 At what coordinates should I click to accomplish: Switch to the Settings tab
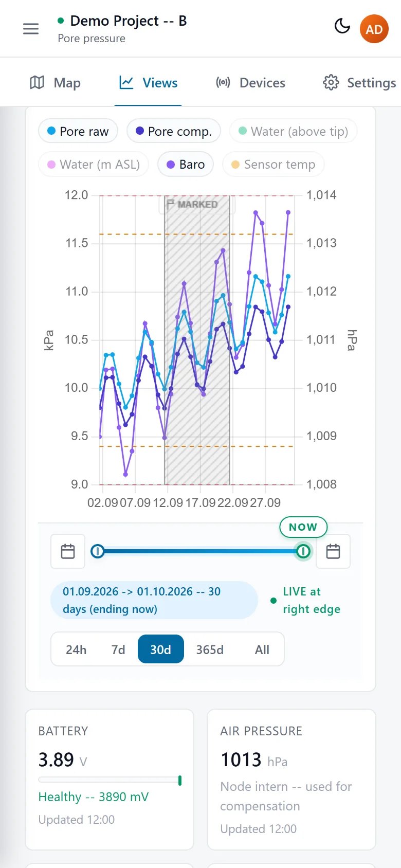pos(360,82)
